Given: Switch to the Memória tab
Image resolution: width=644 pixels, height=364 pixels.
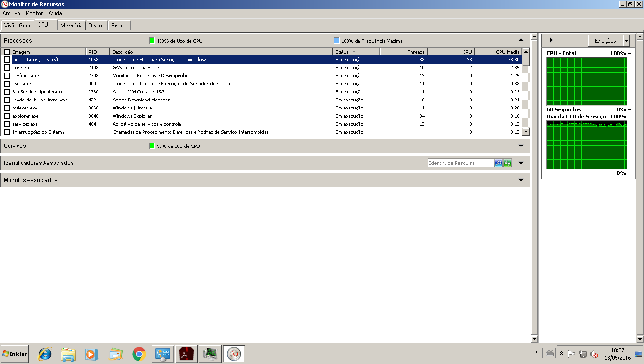Looking at the screenshot, I should point(72,26).
